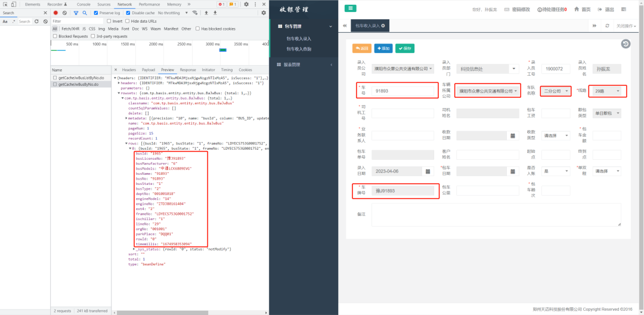
Task: Click the round history reset icon
Action: tap(626, 44)
